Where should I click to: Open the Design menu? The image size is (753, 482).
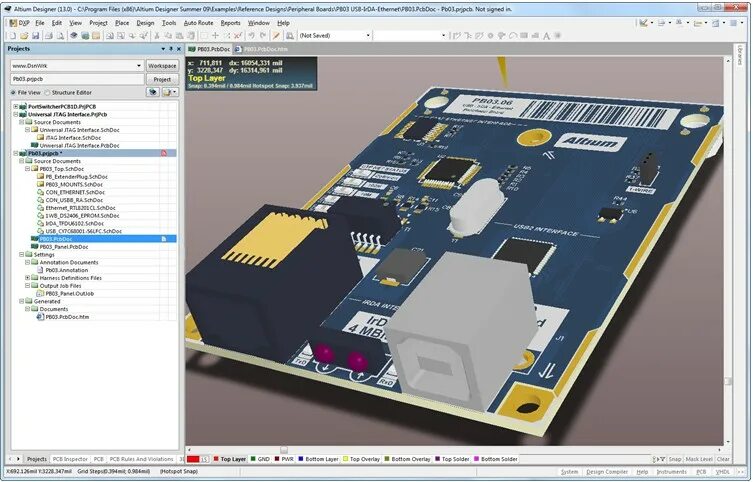tap(145, 23)
